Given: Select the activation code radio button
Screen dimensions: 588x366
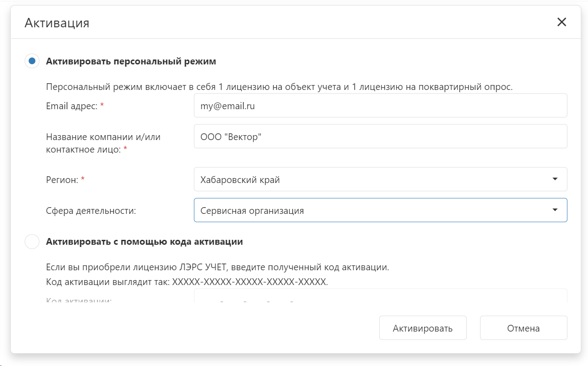Looking at the screenshot, I should tap(32, 242).
